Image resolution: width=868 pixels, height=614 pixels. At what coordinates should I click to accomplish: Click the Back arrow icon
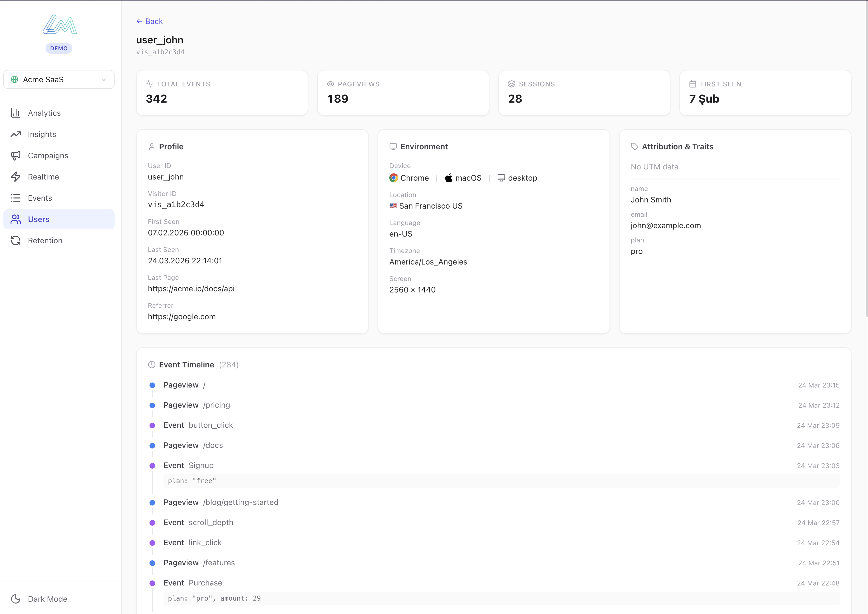pos(139,22)
